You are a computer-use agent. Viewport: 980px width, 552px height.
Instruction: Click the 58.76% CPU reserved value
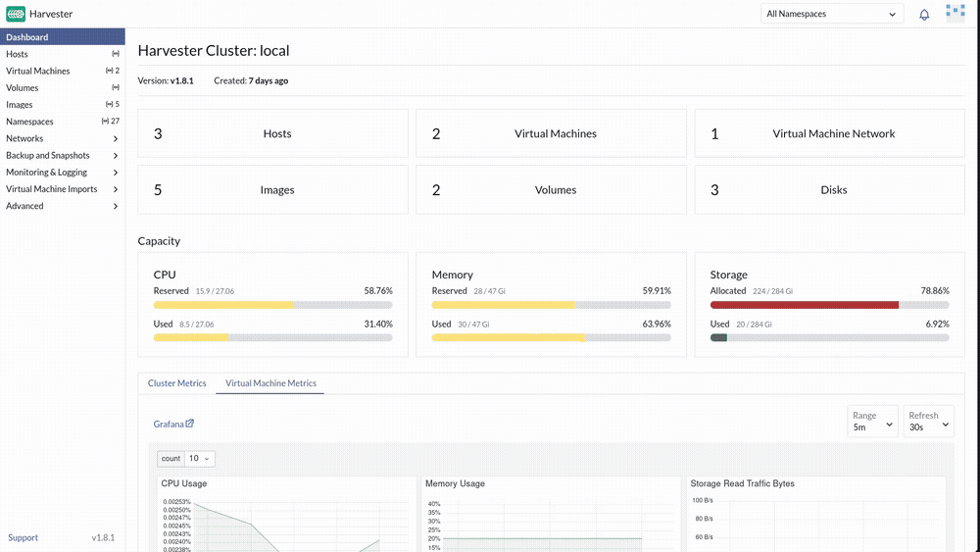(378, 290)
